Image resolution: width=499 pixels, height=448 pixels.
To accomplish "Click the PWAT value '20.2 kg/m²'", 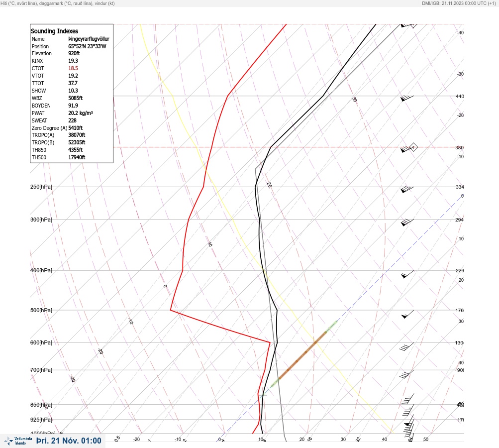I will (81, 113).
